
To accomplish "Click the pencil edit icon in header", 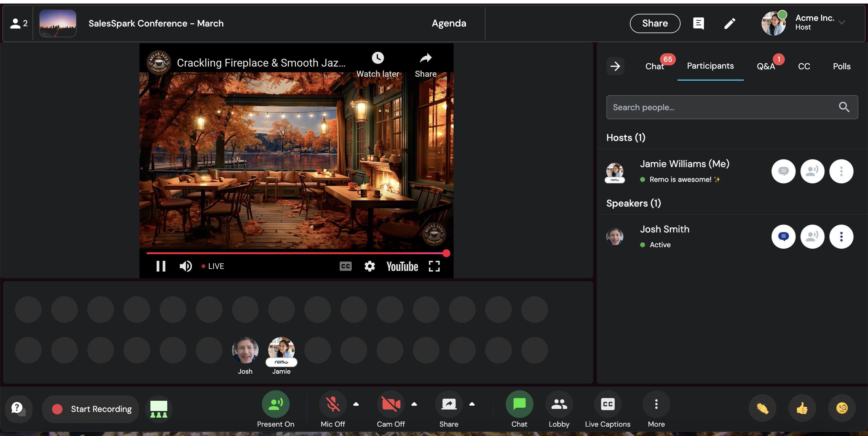I will coord(729,23).
